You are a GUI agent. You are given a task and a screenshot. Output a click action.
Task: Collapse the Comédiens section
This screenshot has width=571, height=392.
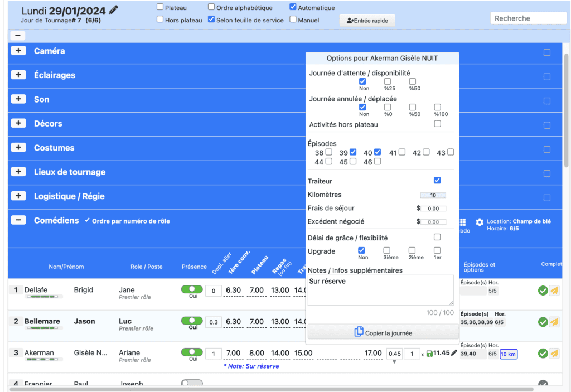(18, 220)
